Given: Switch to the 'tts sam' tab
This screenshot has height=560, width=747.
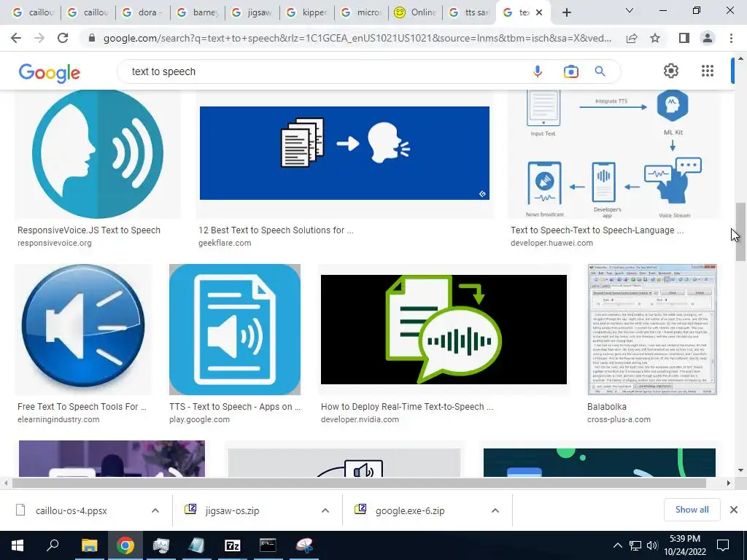Looking at the screenshot, I should [470, 12].
